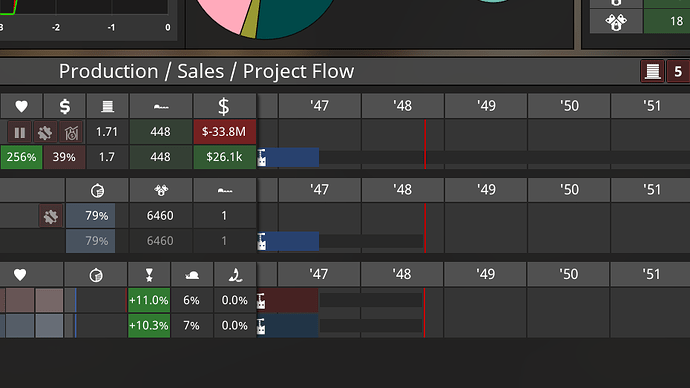
Task: Click the pause production button
Action: click(x=20, y=132)
